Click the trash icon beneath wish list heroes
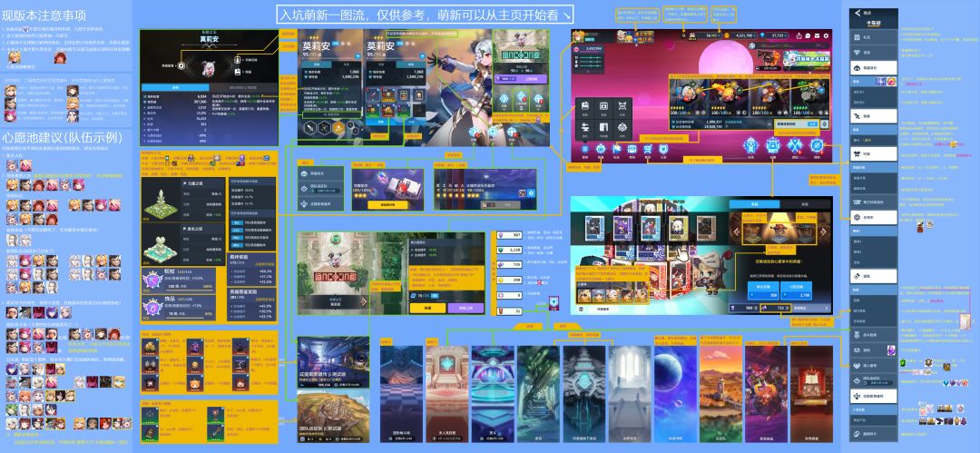 [581, 309]
